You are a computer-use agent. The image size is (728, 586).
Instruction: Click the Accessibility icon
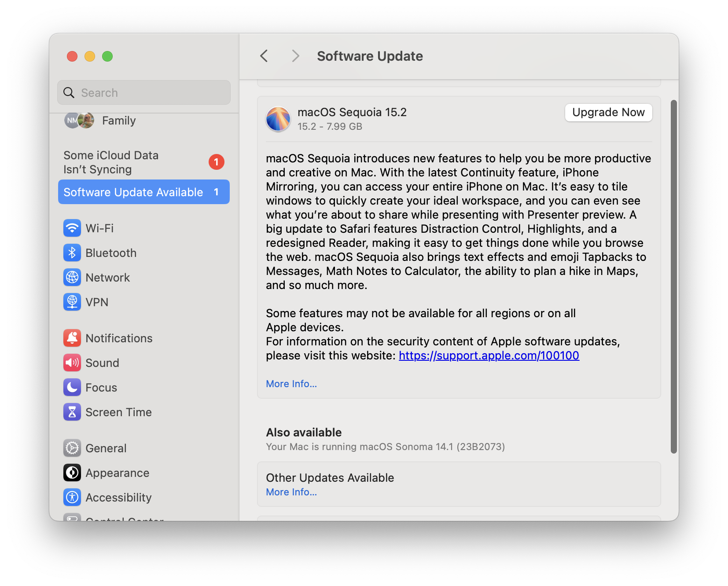coord(72,497)
